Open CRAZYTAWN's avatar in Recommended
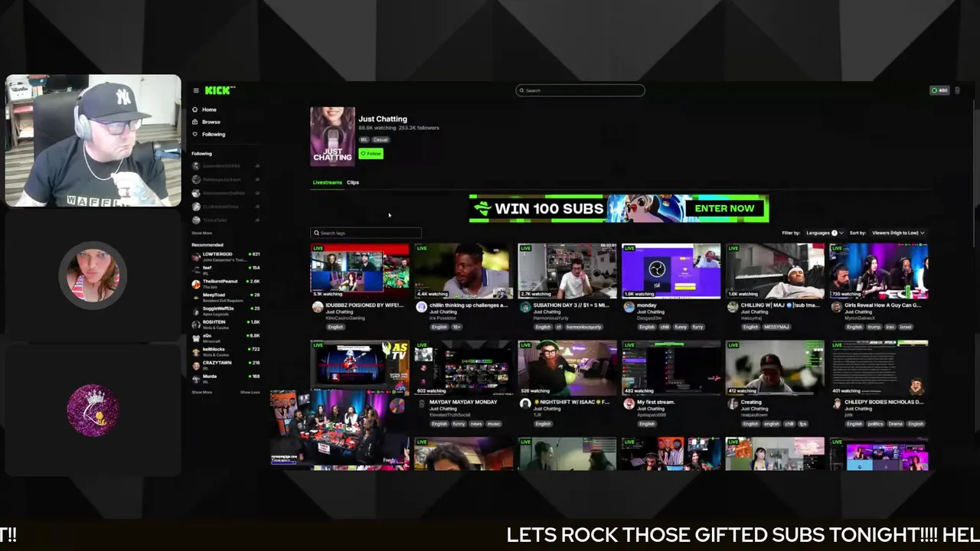This screenshot has width=980, height=551. pyautogui.click(x=196, y=364)
